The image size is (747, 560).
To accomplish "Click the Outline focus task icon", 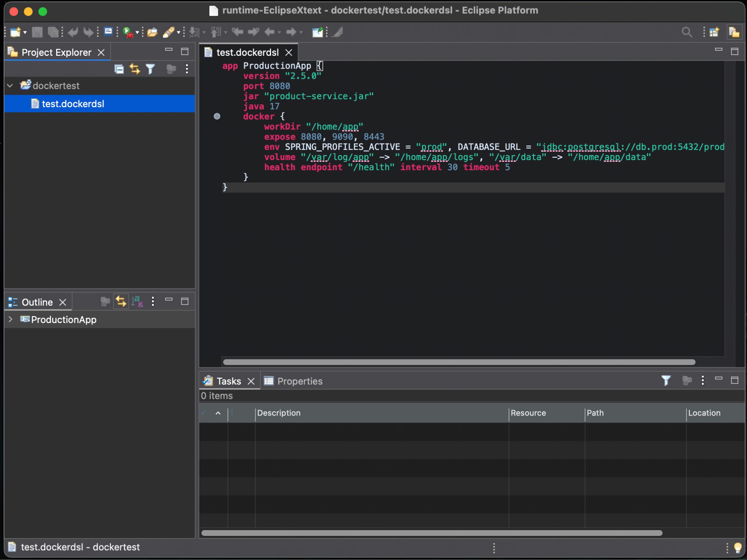I will (105, 301).
